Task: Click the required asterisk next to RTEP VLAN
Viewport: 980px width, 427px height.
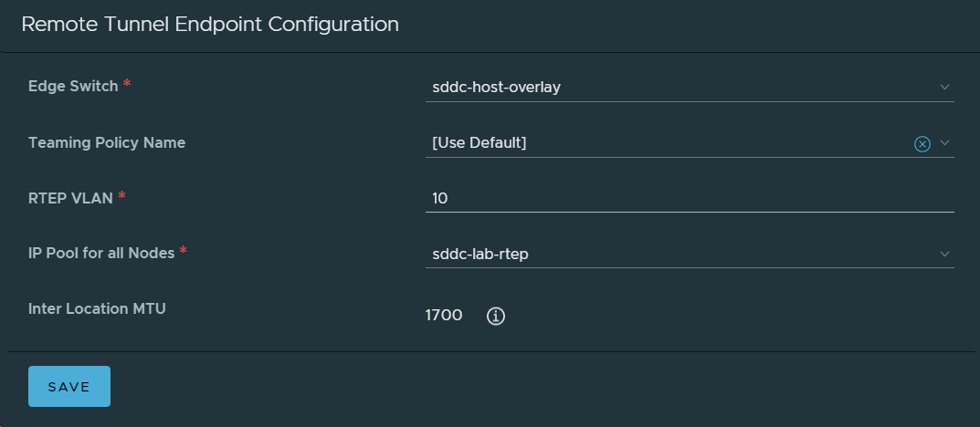Action: click(122, 196)
